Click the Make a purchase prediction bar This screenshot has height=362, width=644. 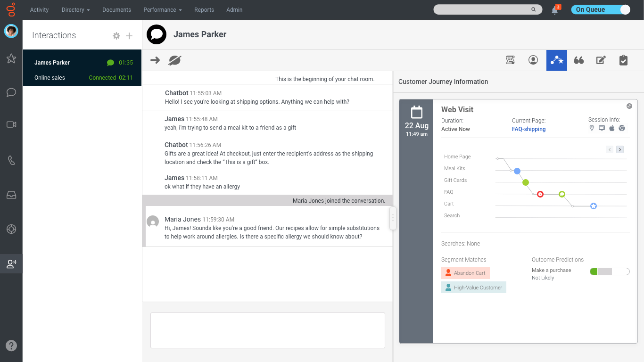(609, 271)
